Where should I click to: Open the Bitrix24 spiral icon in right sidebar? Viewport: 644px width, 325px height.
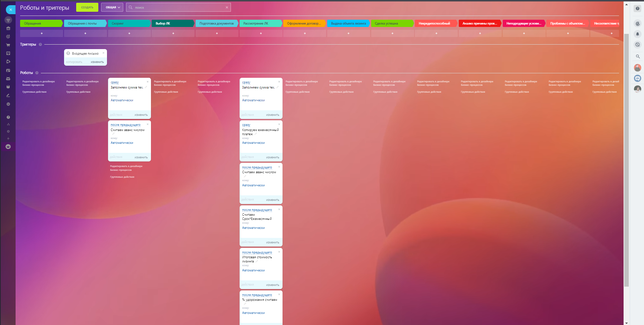[637, 24]
